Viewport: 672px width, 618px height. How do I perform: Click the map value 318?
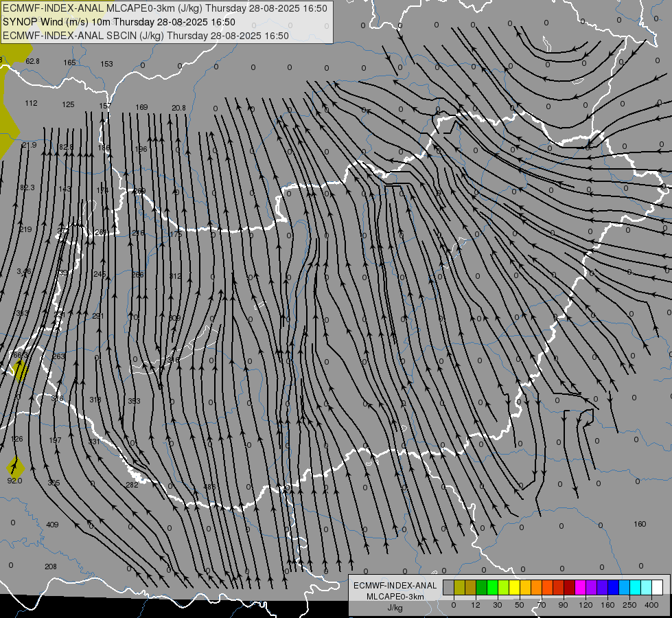(95, 400)
